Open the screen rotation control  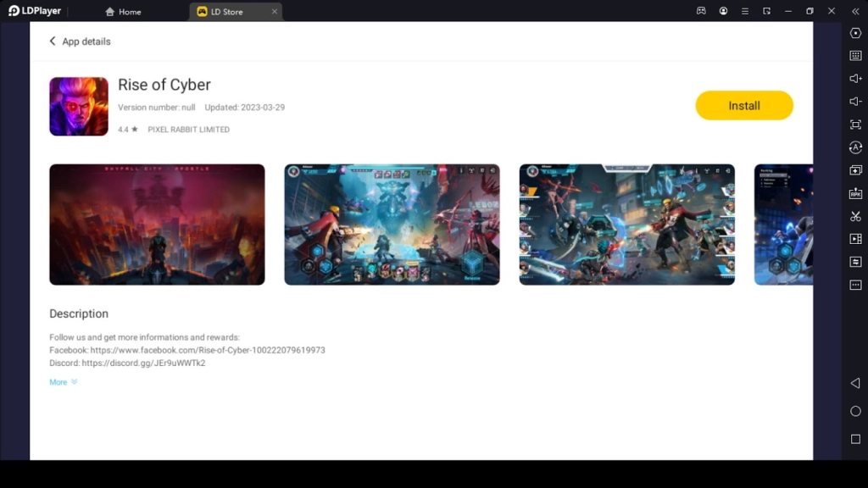click(x=856, y=147)
